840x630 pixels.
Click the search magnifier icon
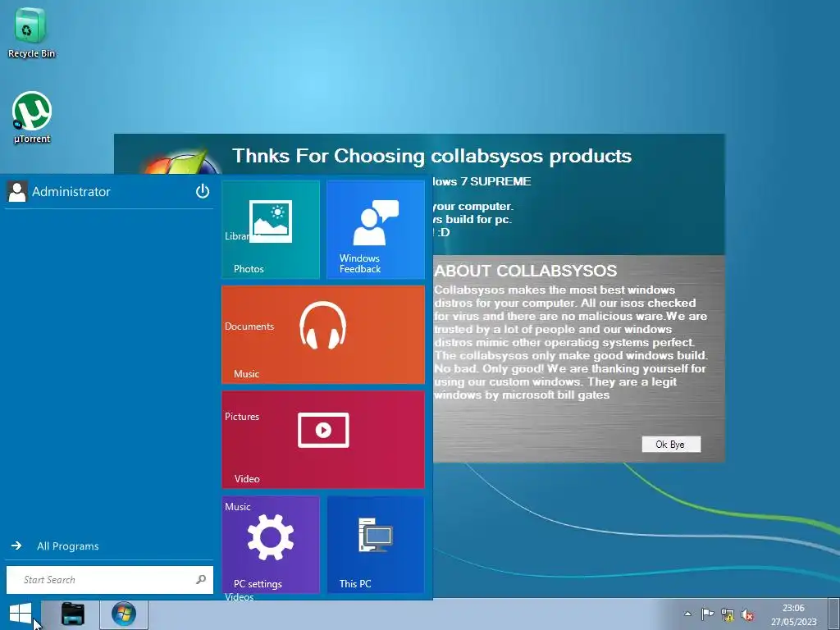201,579
